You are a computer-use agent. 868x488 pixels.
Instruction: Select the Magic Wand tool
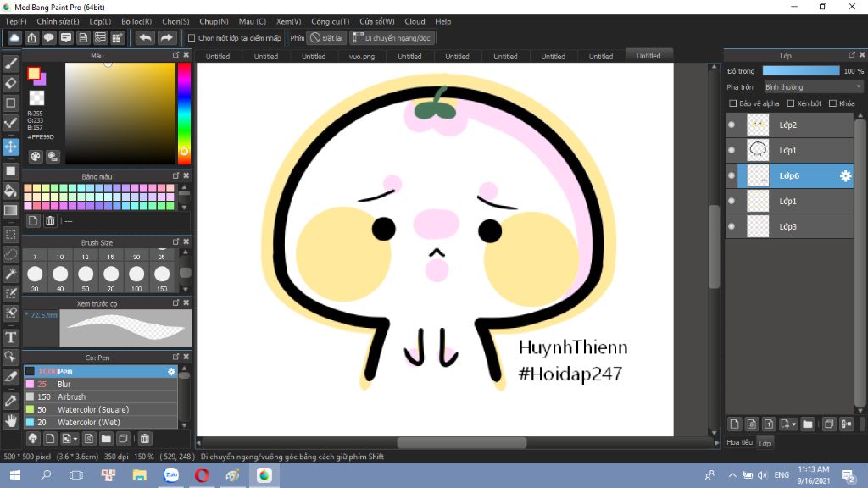[x=10, y=274]
